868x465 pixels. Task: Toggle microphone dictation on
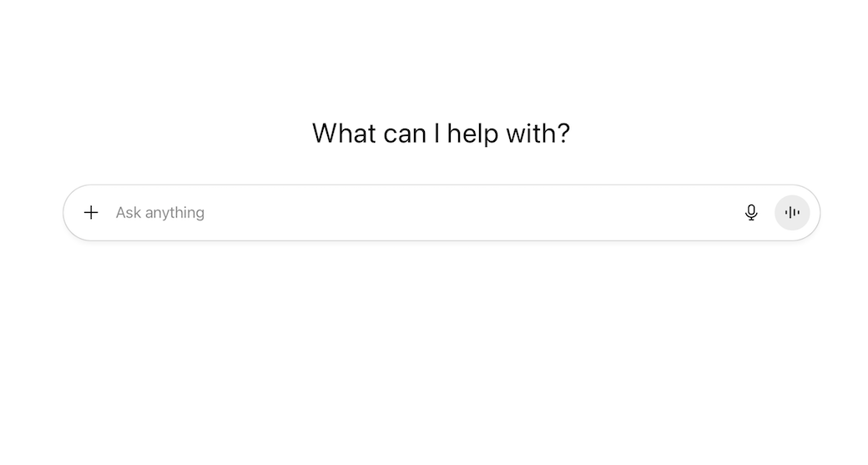point(751,213)
